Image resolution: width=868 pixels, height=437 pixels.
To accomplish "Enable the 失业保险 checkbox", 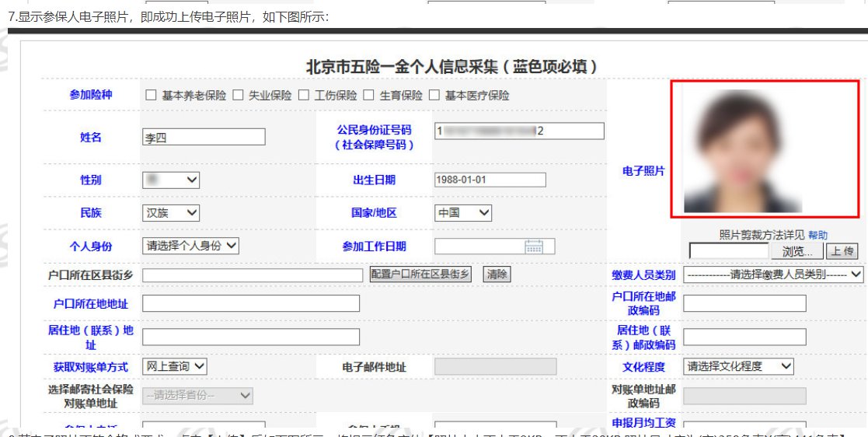I will pos(238,96).
